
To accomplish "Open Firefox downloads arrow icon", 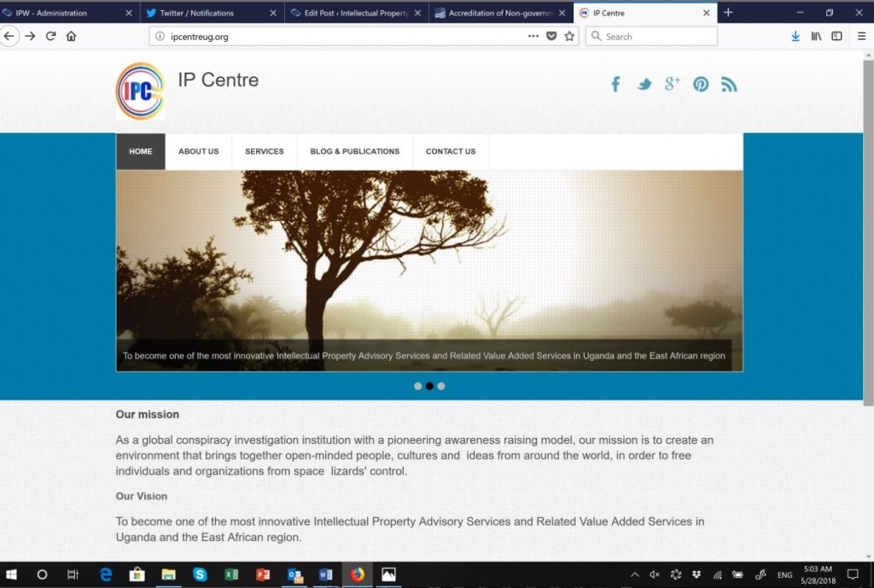I will click(x=795, y=37).
